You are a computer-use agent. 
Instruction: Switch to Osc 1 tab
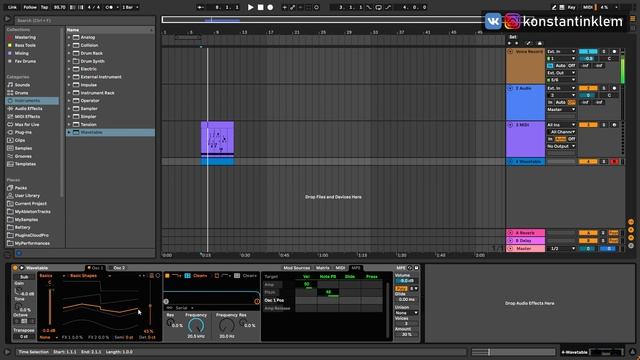(95, 268)
